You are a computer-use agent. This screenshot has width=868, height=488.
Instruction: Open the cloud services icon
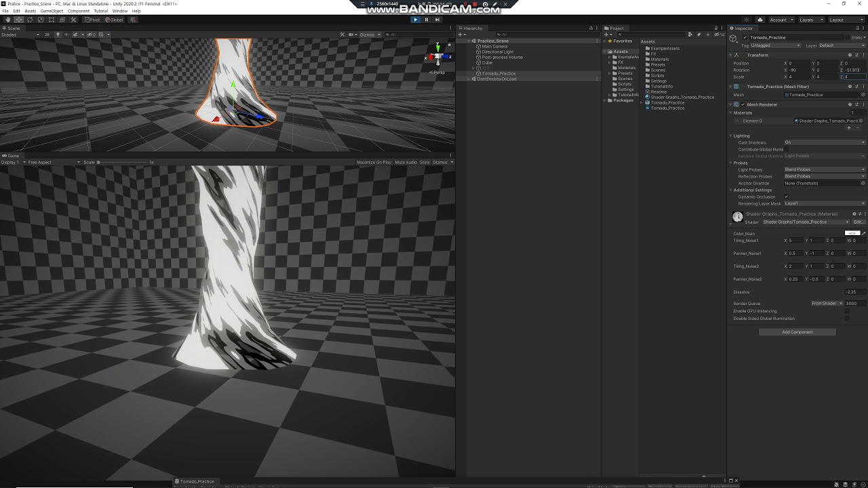[x=760, y=20]
